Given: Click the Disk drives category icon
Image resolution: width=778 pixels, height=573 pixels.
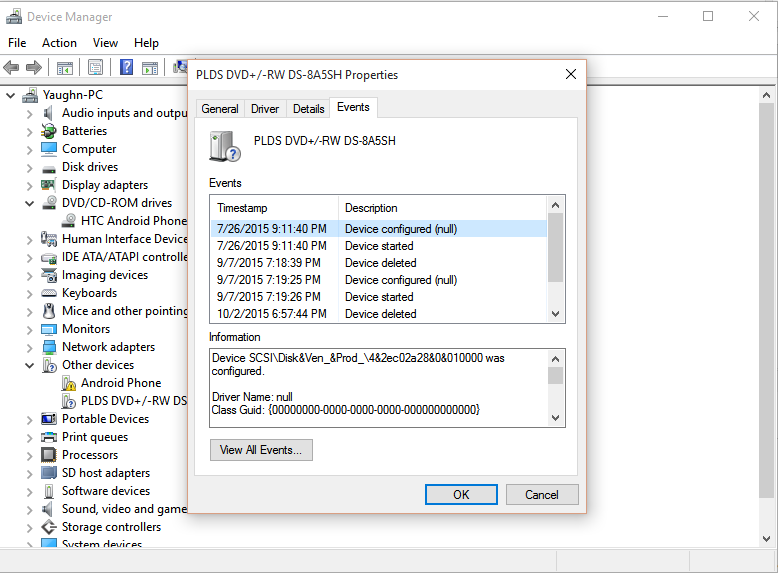Looking at the screenshot, I should (49, 169).
